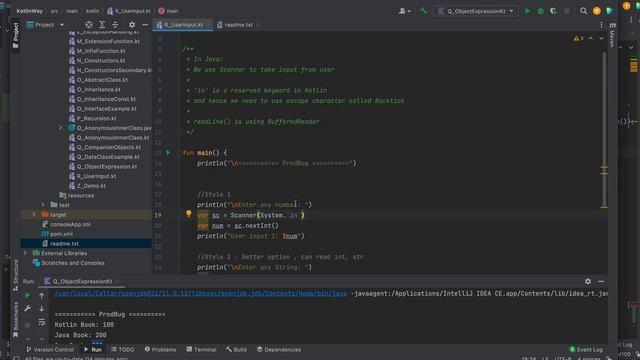This screenshot has width=640, height=360.
Task: Click run gutter icon beside fun main
Action: pyautogui.click(x=168, y=153)
